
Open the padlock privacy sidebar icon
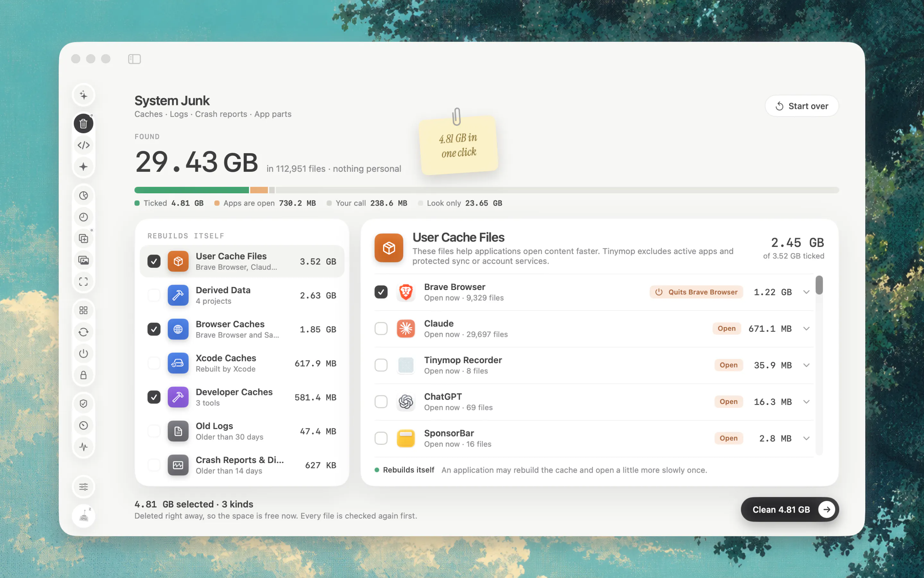point(83,375)
